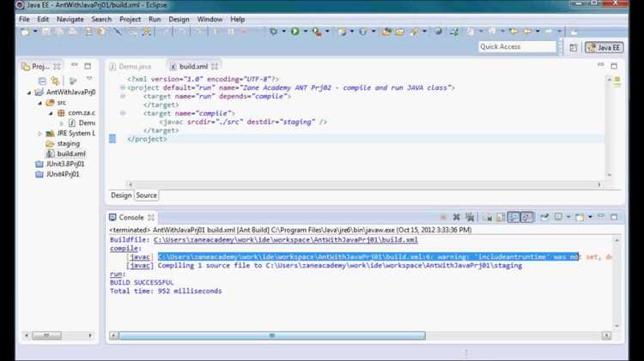Open the Help menu
This screenshot has width=644, height=361.
coord(237,19)
